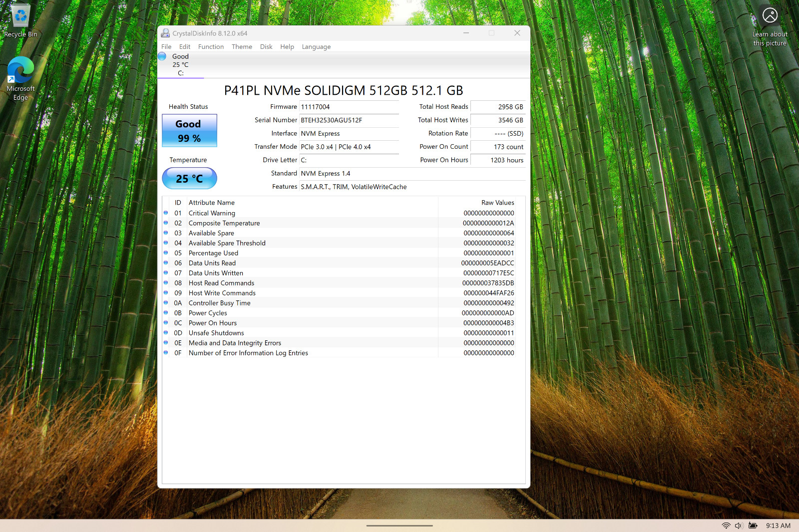Image resolution: width=799 pixels, height=532 pixels.
Task: Click the status dot beside Percentage Used
Action: click(166, 253)
